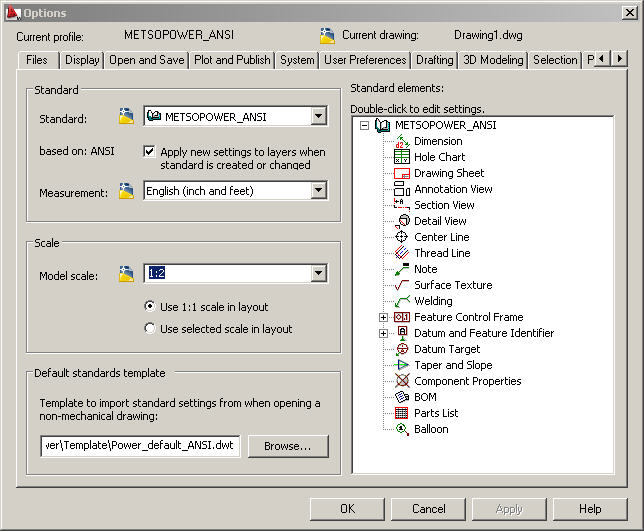Click the Parts List grid icon
The image size is (644, 531).
point(402,413)
